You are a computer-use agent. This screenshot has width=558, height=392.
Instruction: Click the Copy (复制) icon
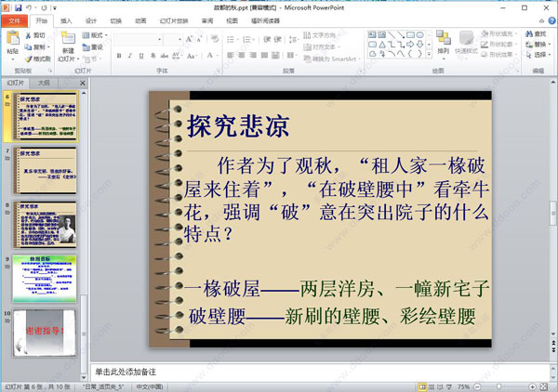pos(29,47)
